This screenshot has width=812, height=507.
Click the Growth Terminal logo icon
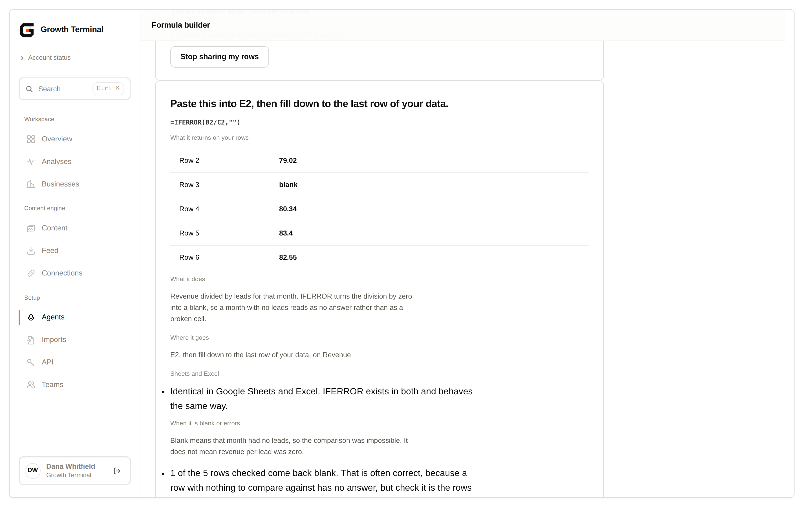click(27, 30)
